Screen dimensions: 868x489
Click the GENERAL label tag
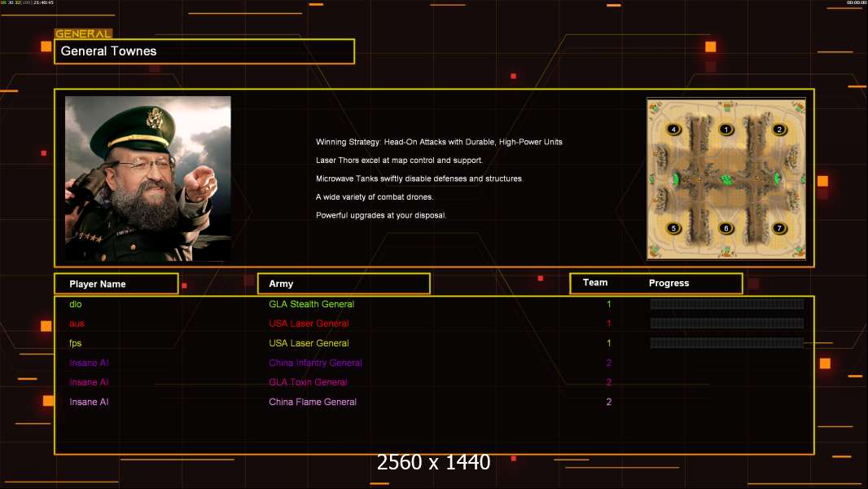tap(83, 33)
